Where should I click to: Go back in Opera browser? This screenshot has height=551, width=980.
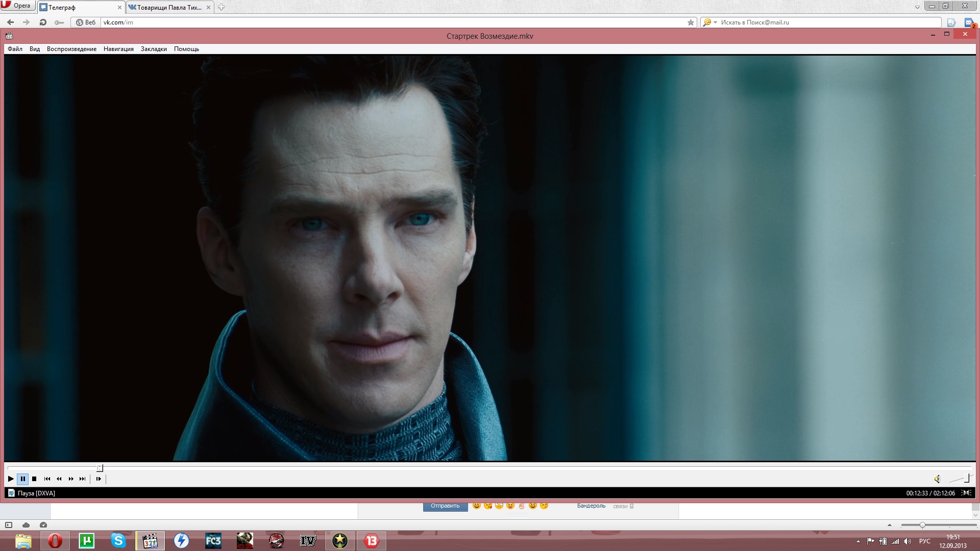10,22
